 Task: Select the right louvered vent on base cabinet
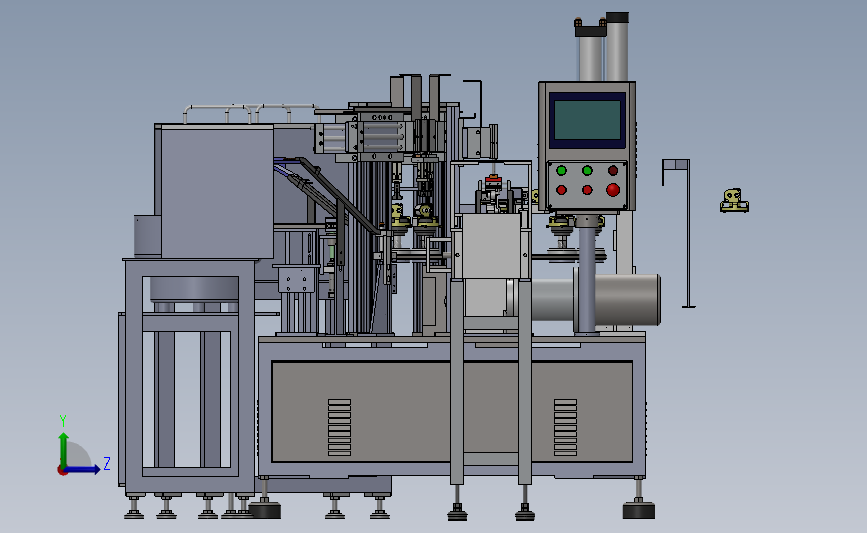click(x=565, y=427)
